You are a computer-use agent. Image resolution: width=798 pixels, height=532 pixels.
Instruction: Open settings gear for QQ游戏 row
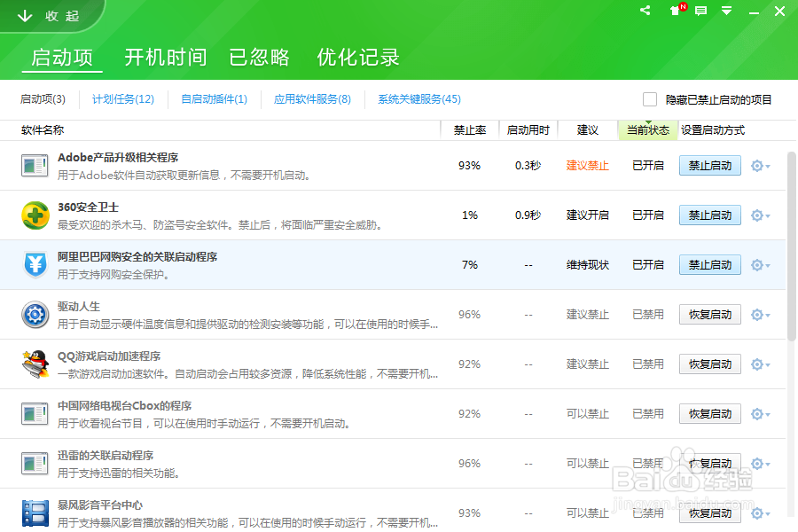tap(761, 364)
